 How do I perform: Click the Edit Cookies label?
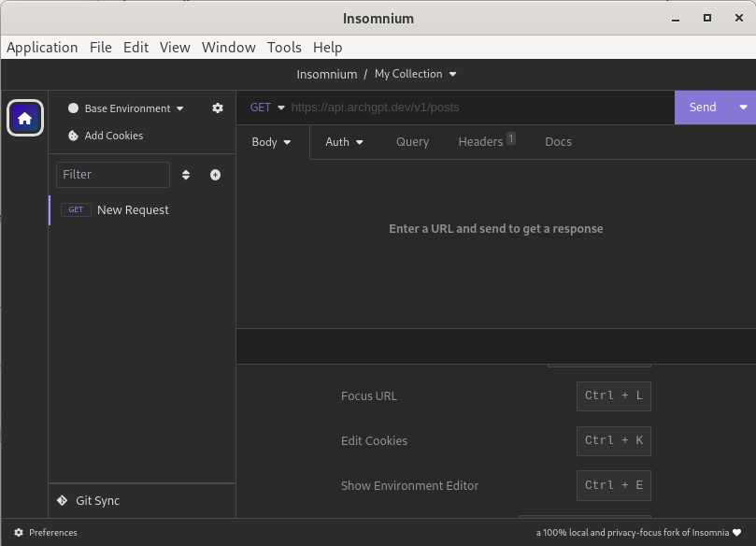click(374, 441)
